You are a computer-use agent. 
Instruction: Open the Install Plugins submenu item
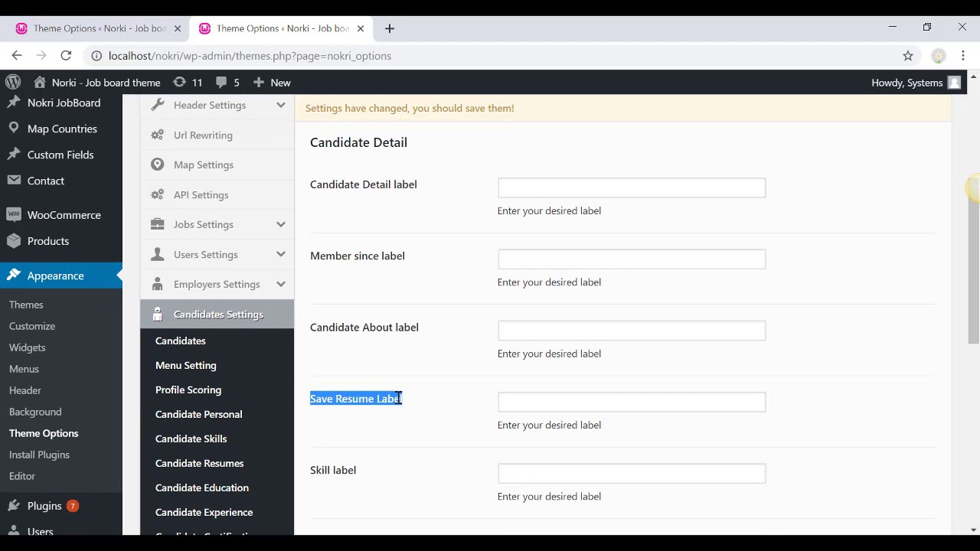click(x=39, y=455)
